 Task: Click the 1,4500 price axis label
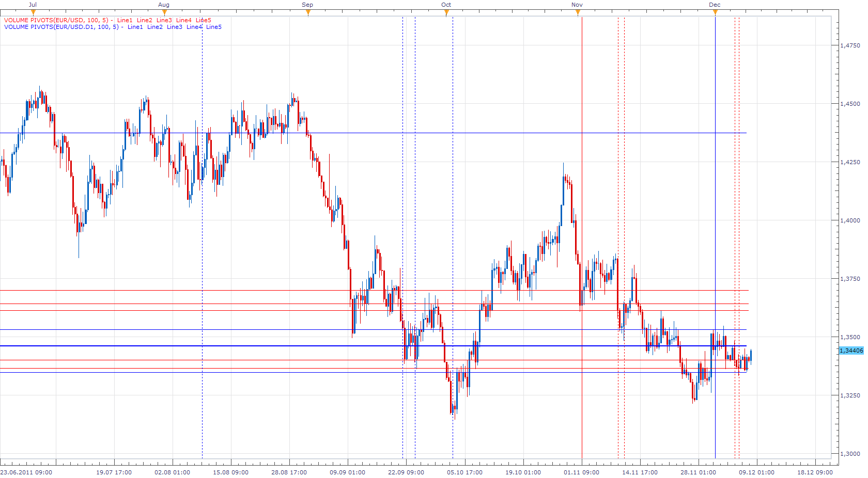pyautogui.click(x=850, y=104)
